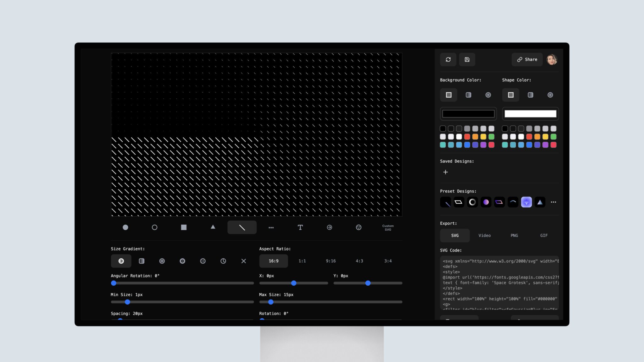Viewport: 644px width, 362px height.
Task: Add a new saved design with plus
Action: tap(445, 172)
